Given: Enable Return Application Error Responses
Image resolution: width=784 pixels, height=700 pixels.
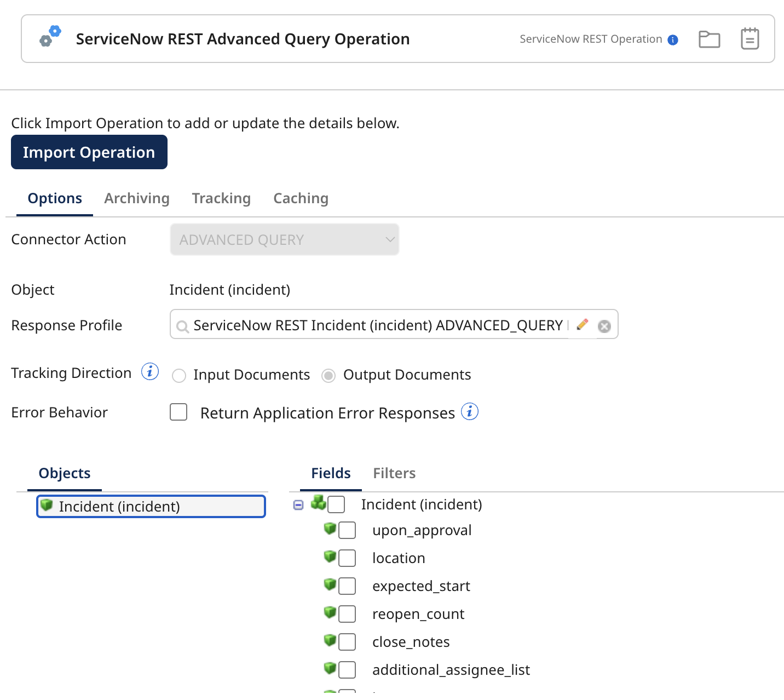Looking at the screenshot, I should coord(178,412).
